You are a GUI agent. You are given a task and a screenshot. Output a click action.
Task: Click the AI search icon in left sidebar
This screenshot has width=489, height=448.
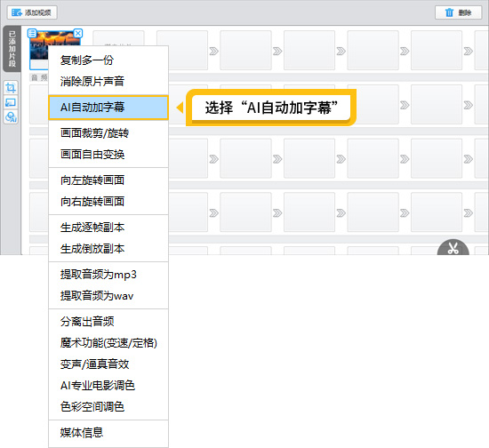(11, 117)
